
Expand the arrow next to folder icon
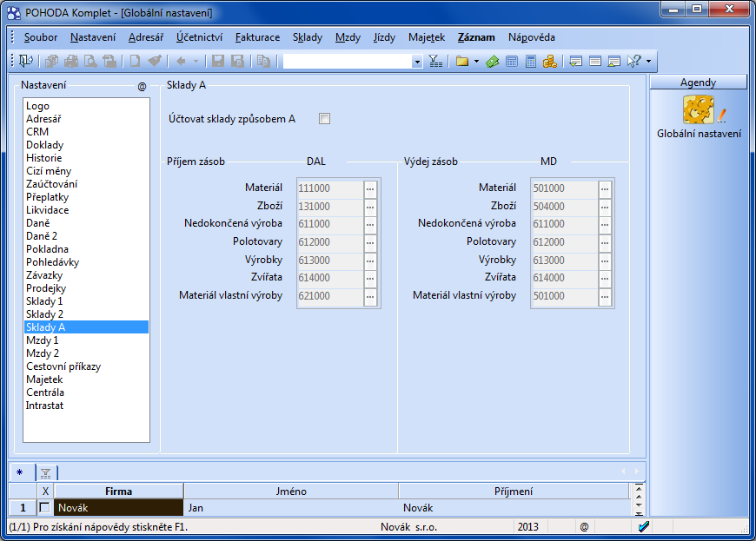476,62
